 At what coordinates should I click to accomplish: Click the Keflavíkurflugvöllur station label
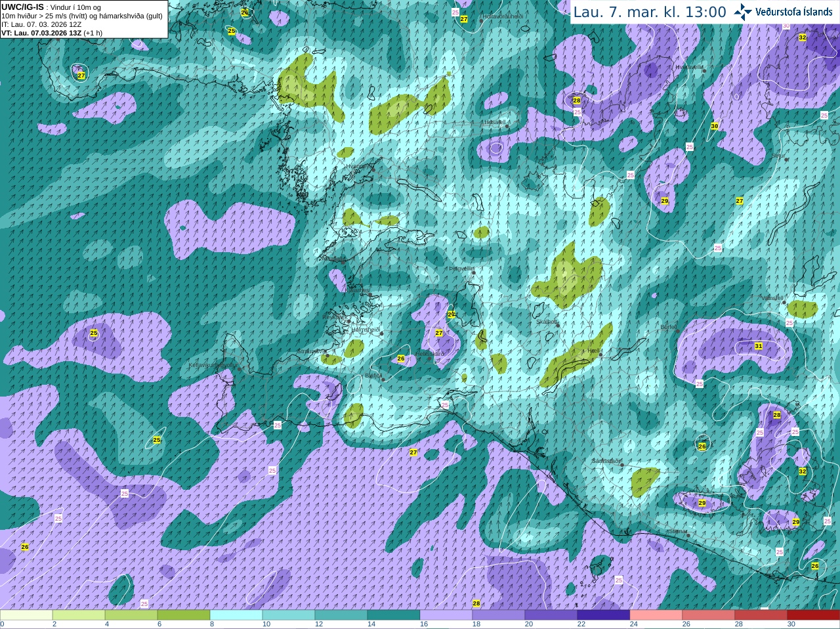213,365
